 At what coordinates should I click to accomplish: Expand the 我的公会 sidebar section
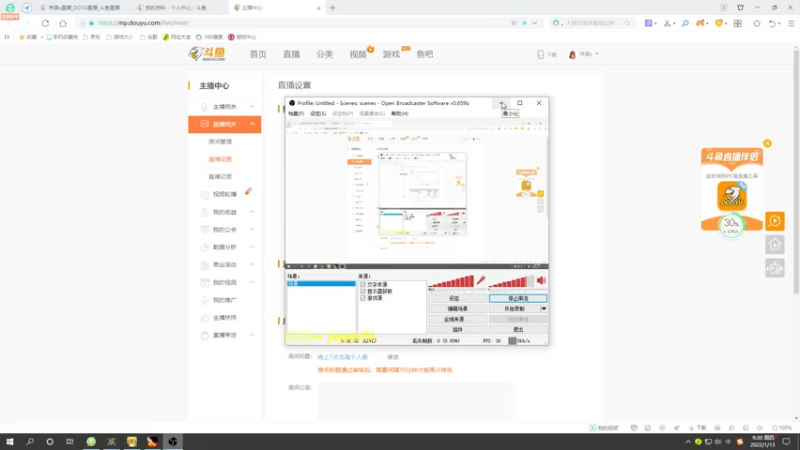pos(252,230)
